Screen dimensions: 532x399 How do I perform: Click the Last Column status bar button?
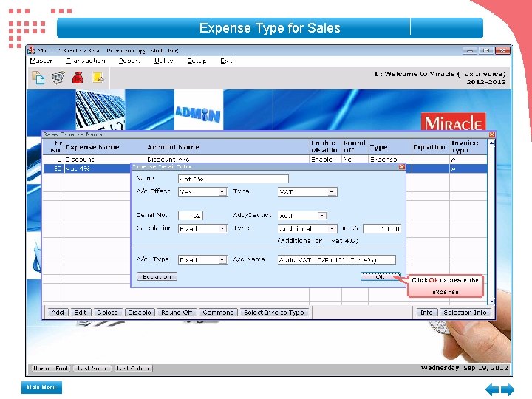pyautogui.click(x=133, y=368)
